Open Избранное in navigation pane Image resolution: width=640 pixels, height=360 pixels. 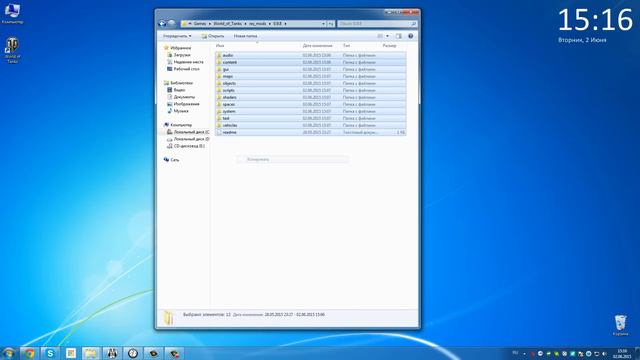178,48
